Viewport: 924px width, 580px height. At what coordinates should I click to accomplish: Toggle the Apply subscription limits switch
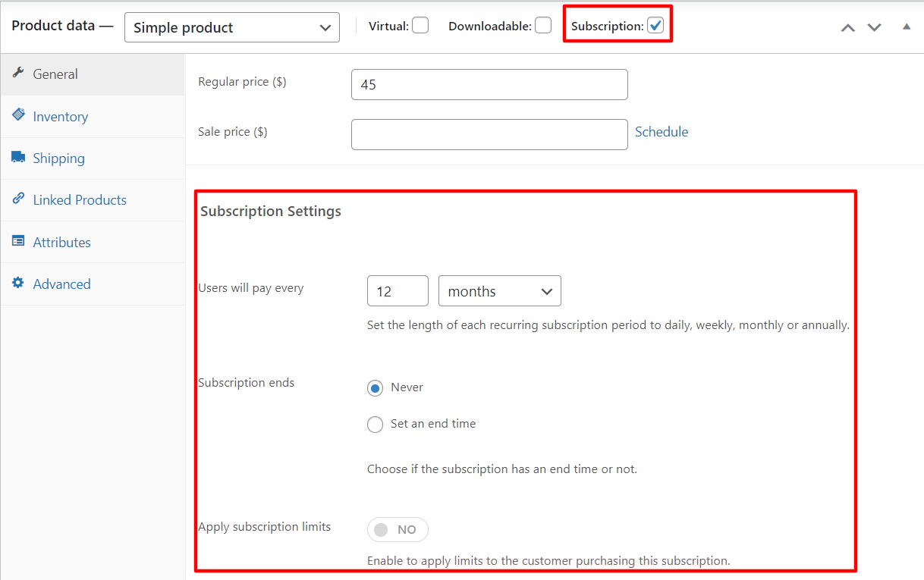398,530
